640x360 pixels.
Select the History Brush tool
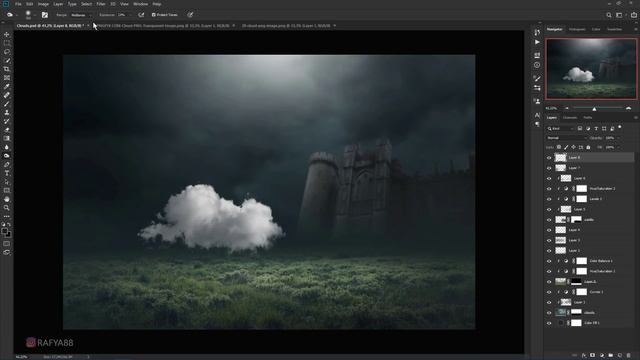(7, 121)
